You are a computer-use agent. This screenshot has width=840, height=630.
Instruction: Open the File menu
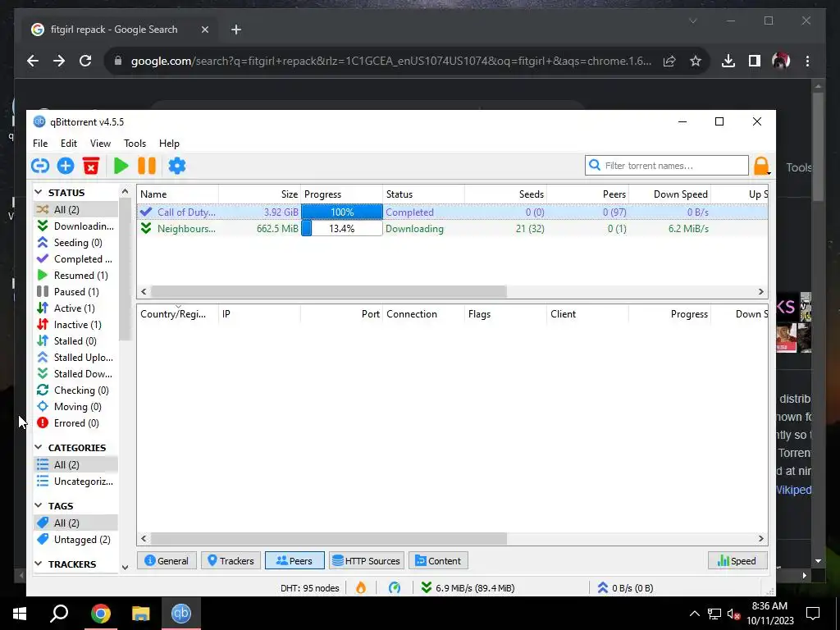pyautogui.click(x=40, y=144)
